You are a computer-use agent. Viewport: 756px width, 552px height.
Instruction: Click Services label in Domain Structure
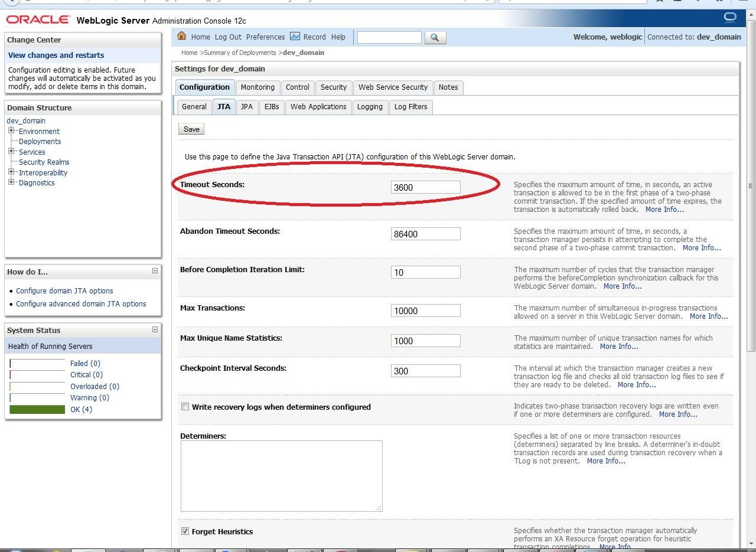(x=32, y=152)
